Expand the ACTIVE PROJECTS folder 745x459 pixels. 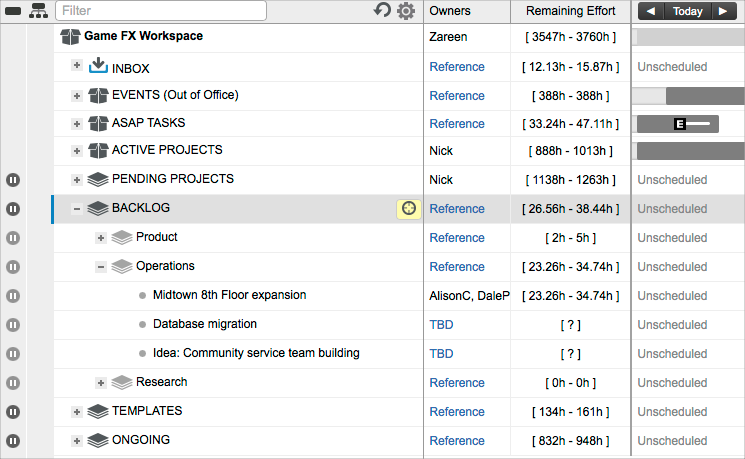[77, 151]
